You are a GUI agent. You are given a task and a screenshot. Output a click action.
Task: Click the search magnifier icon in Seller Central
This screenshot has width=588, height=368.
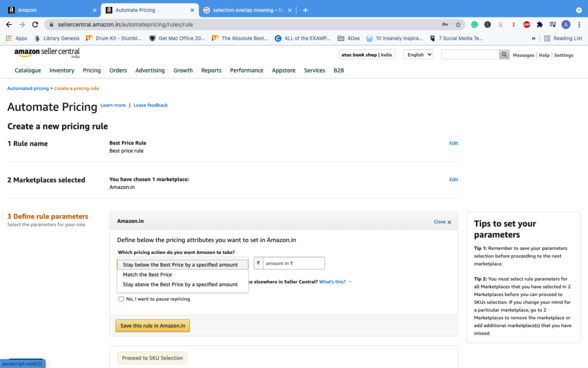(504, 54)
